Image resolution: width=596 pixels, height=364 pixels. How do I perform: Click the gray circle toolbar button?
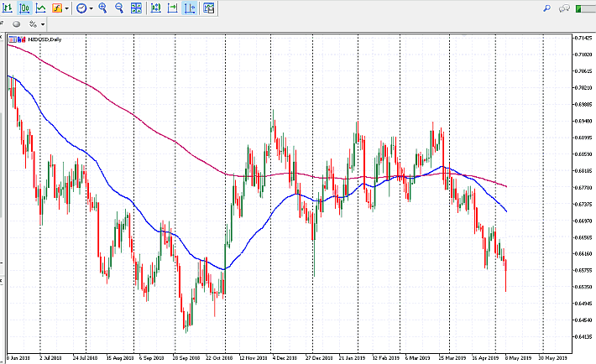(x=16, y=24)
